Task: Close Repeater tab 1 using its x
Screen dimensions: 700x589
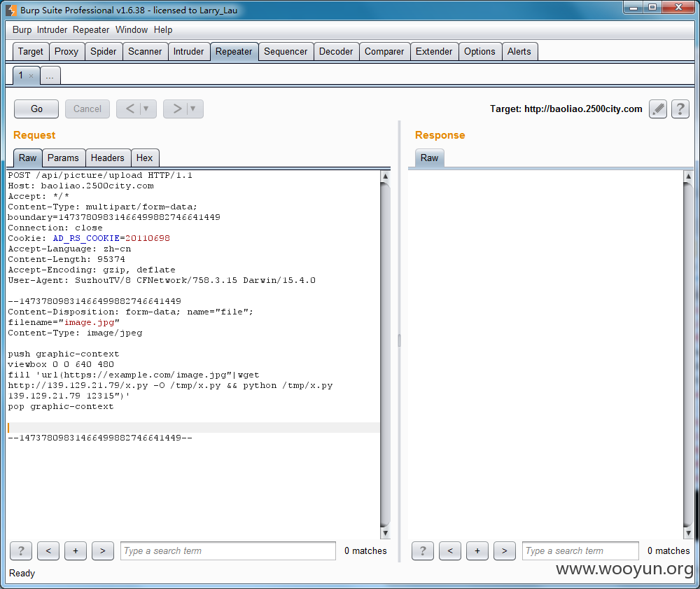Action: tap(31, 76)
